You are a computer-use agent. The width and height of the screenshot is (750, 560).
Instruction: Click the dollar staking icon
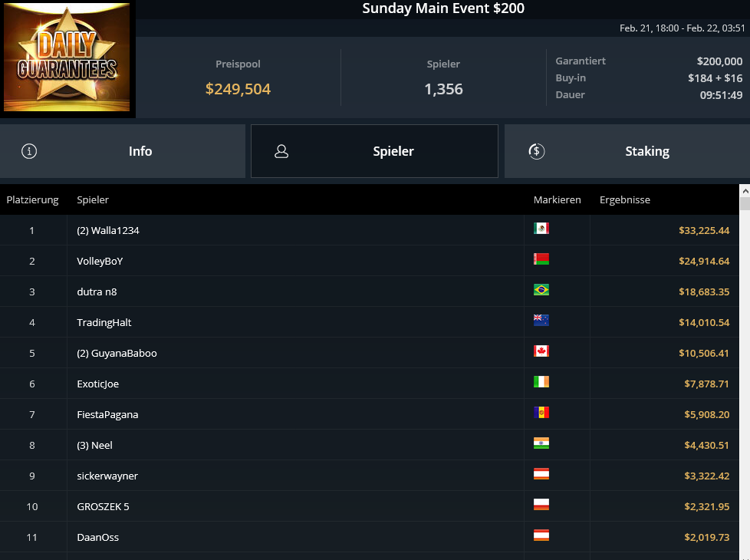(537, 151)
